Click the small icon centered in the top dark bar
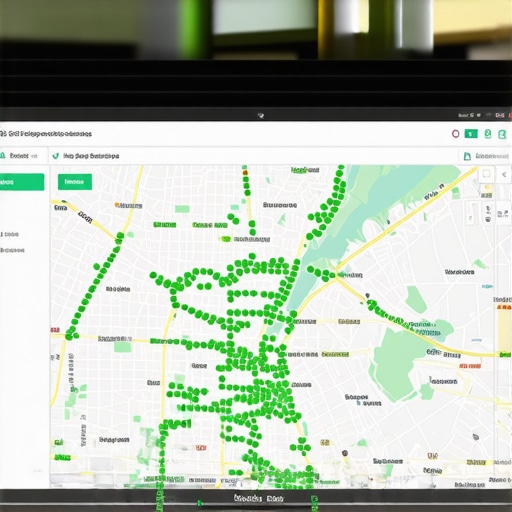Screen dimensions: 512x512 261,116
